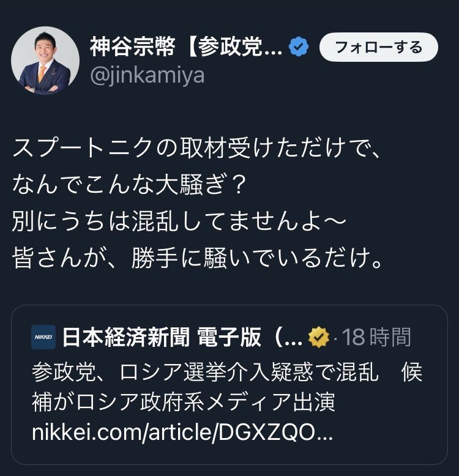Click the 18時間 timestamp
Screen dimensions: 459x476
click(376, 337)
